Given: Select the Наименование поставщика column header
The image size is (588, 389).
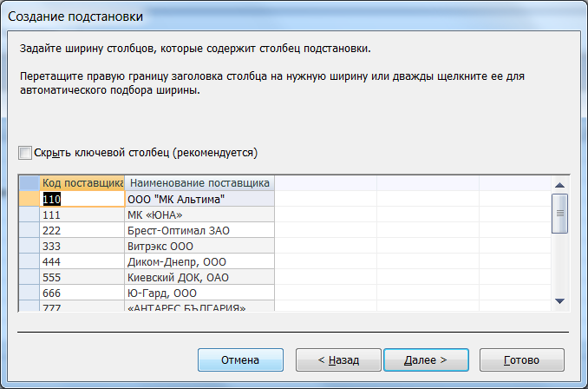Looking at the screenshot, I should click(199, 183).
